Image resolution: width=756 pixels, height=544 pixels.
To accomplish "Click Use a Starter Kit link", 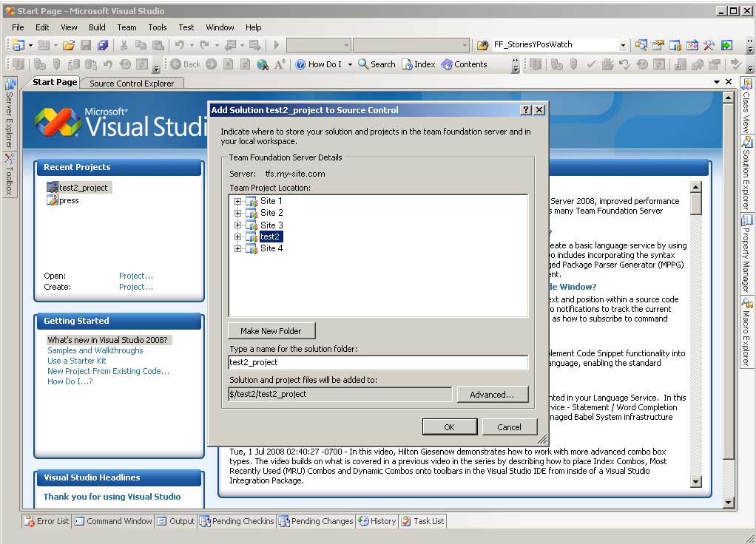I will 76,361.
